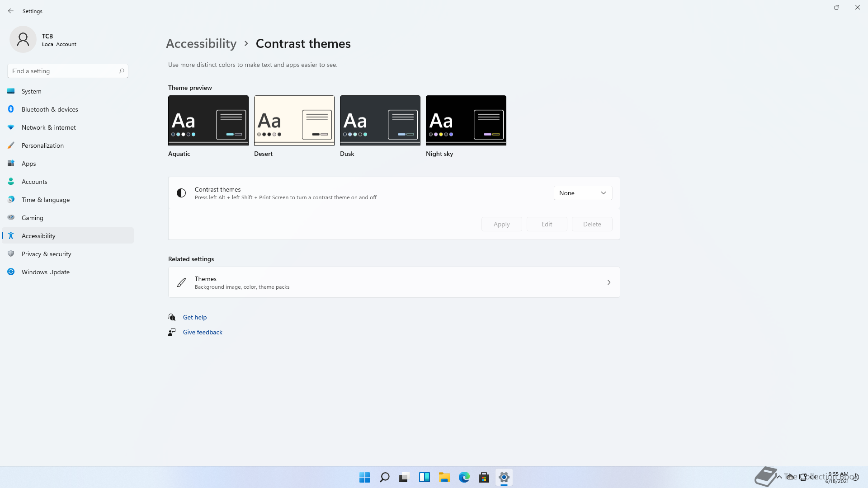This screenshot has height=488, width=868.
Task: Select Gaming in the sidebar
Action: (x=68, y=218)
